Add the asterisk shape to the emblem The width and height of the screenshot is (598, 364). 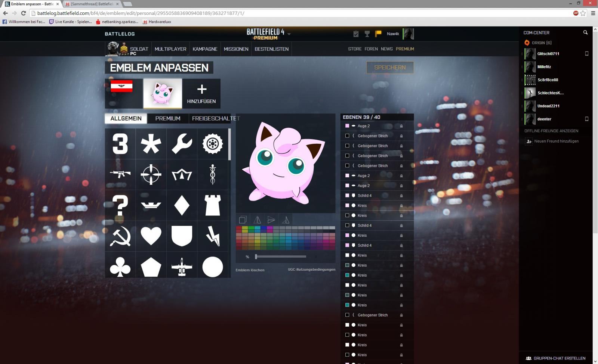[151, 144]
